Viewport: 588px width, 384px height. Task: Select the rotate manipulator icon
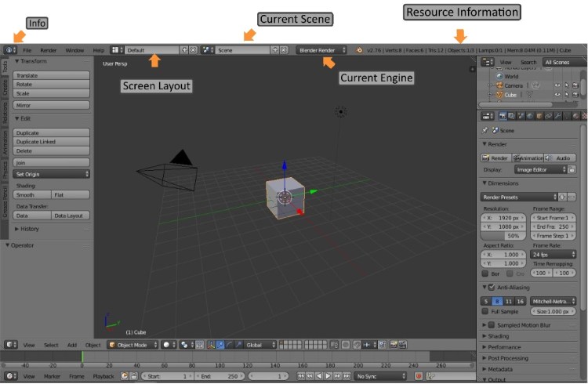(x=230, y=345)
